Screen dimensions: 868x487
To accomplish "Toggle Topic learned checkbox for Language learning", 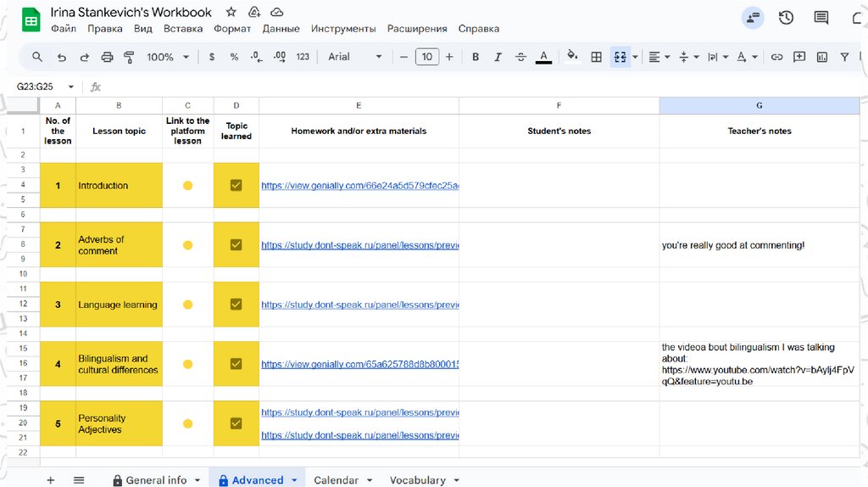I will pyautogui.click(x=236, y=304).
